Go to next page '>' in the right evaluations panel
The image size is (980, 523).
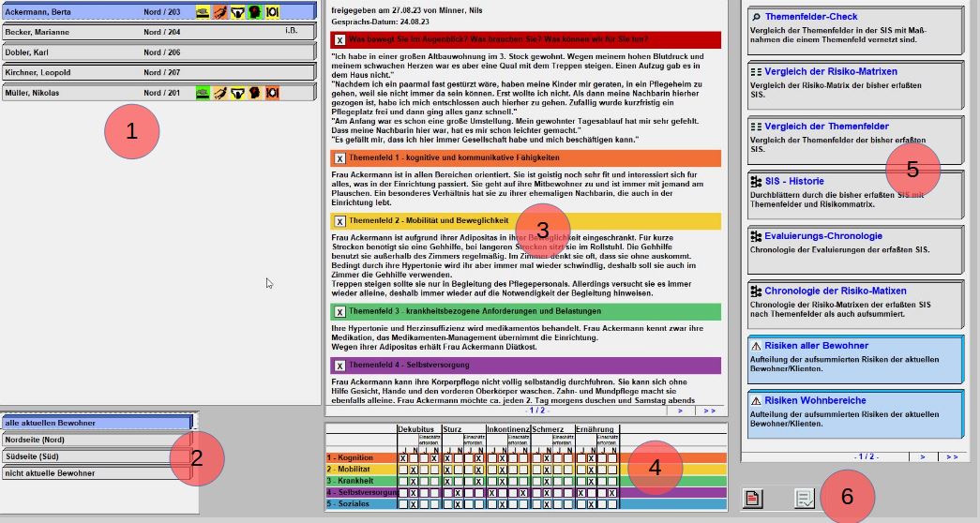pyautogui.click(x=923, y=456)
